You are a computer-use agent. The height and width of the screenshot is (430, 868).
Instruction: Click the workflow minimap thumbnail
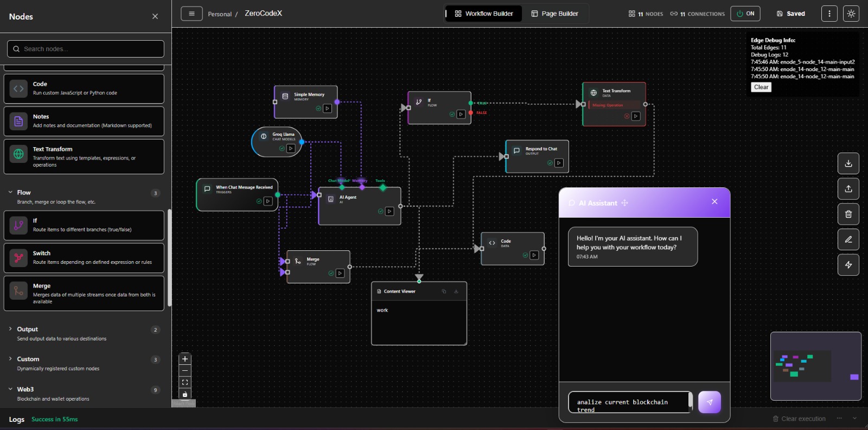point(816,366)
